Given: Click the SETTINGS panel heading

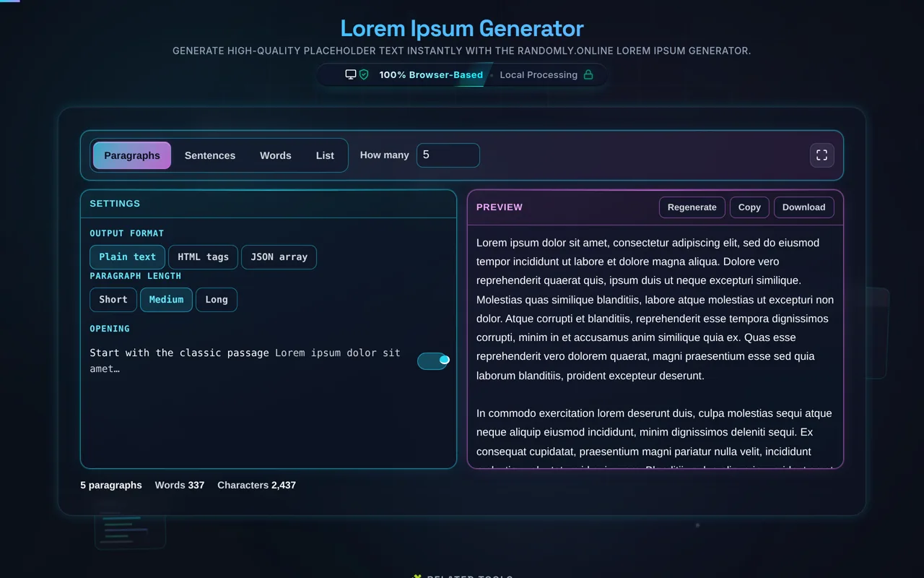Looking at the screenshot, I should pos(115,204).
